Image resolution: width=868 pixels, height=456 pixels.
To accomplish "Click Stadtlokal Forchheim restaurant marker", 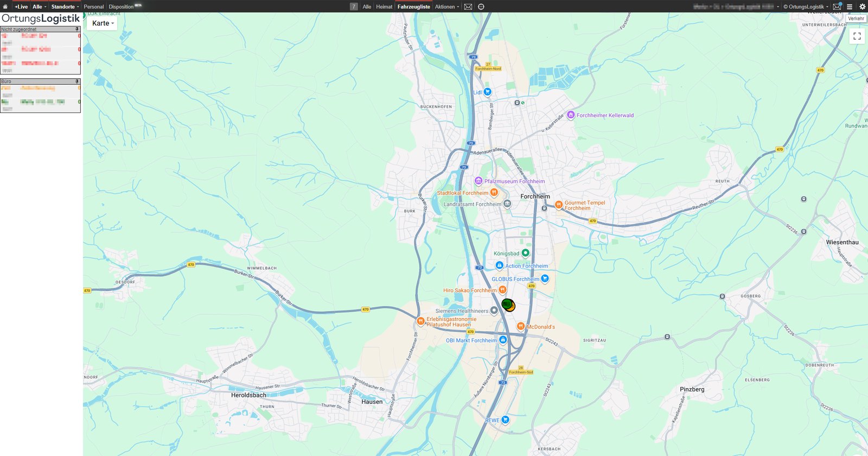I will click(494, 192).
